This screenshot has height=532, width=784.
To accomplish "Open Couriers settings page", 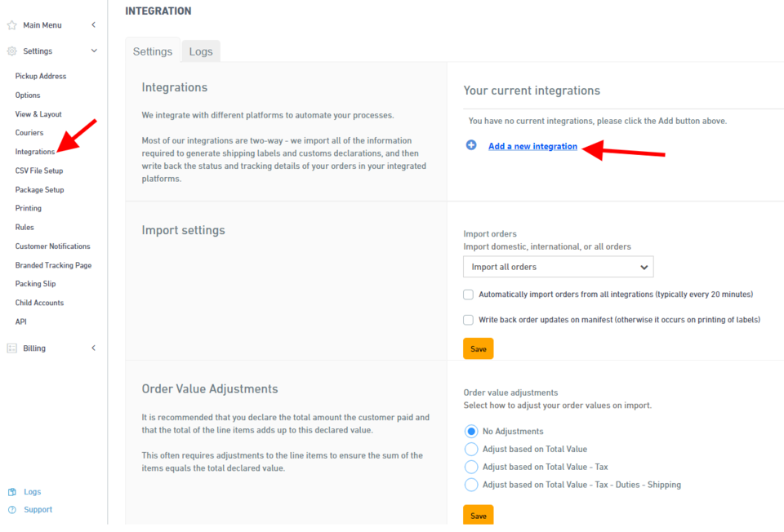I will coord(29,133).
